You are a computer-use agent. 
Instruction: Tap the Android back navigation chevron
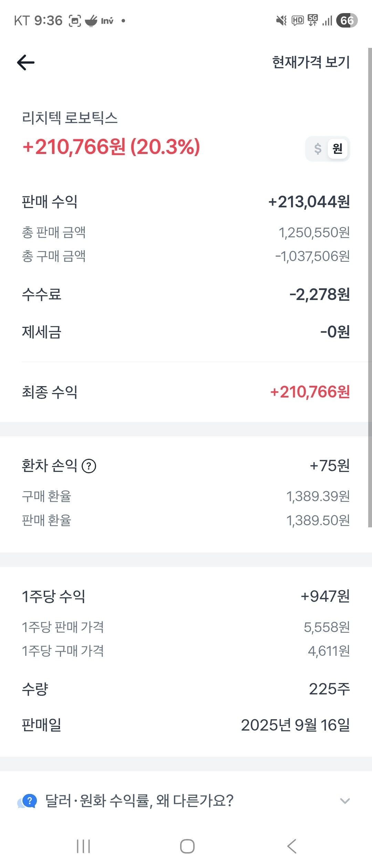click(x=292, y=846)
